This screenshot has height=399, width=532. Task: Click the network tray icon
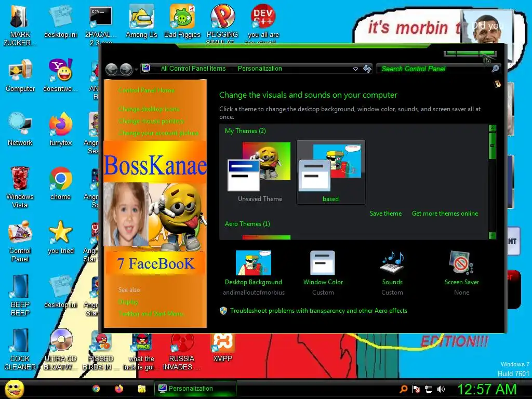429,389
